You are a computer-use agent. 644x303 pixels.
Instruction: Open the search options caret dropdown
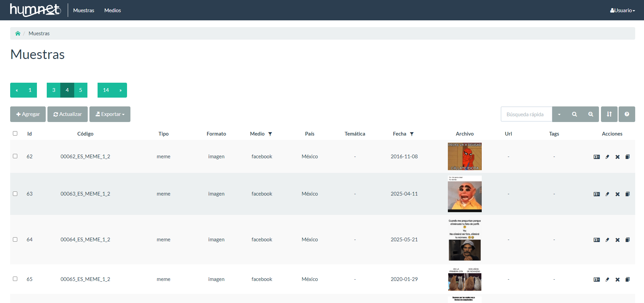559,114
